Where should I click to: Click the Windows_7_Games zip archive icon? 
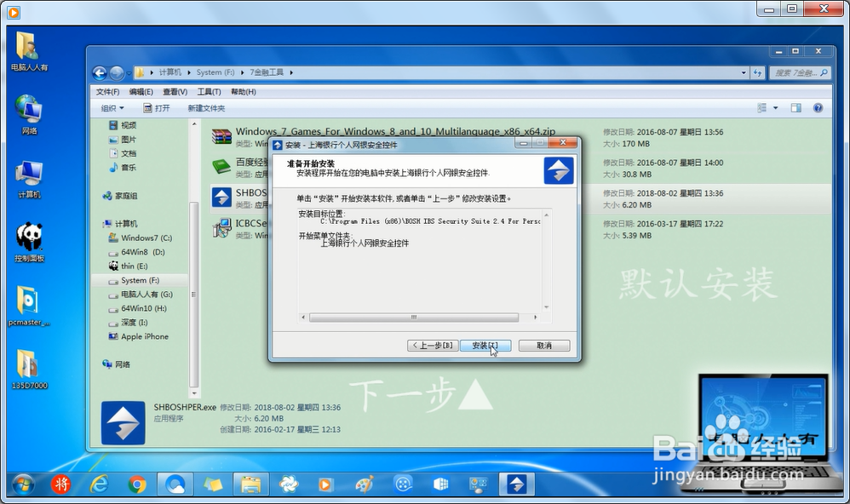(x=221, y=136)
